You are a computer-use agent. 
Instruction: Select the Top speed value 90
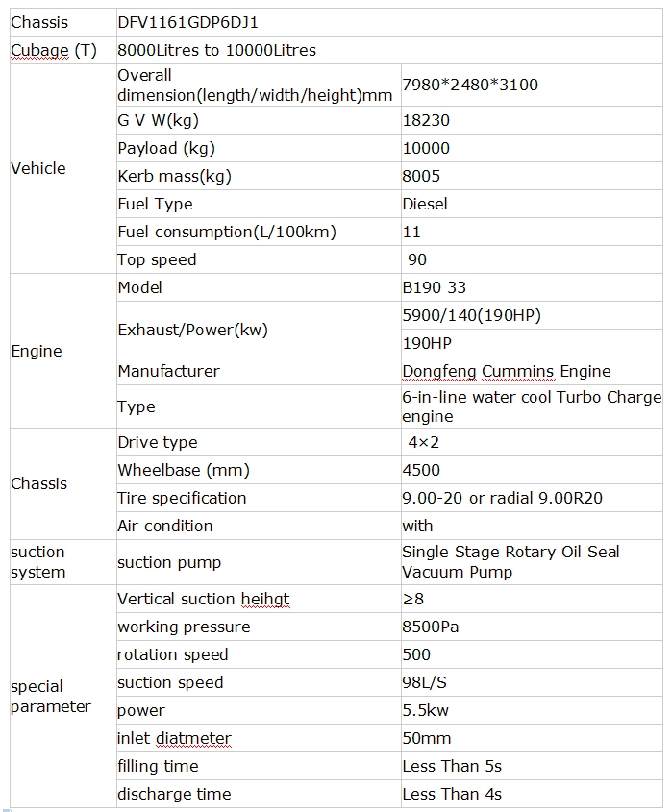coord(417,259)
